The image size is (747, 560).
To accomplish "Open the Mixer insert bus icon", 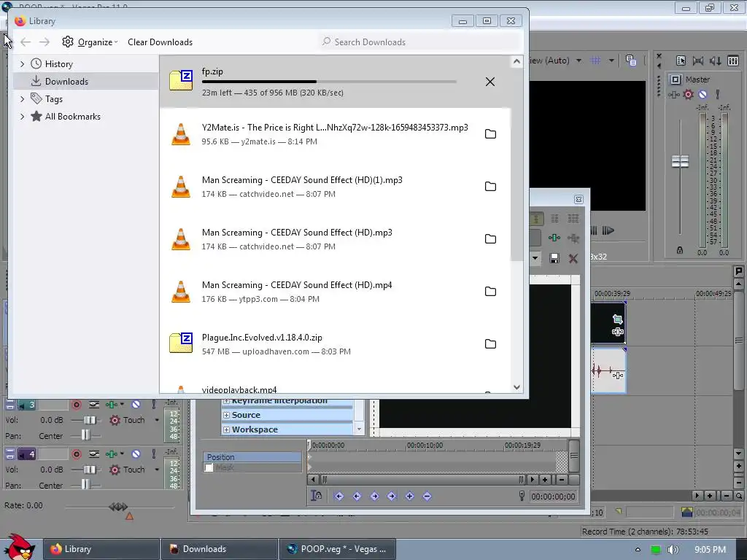I will click(x=681, y=61).
